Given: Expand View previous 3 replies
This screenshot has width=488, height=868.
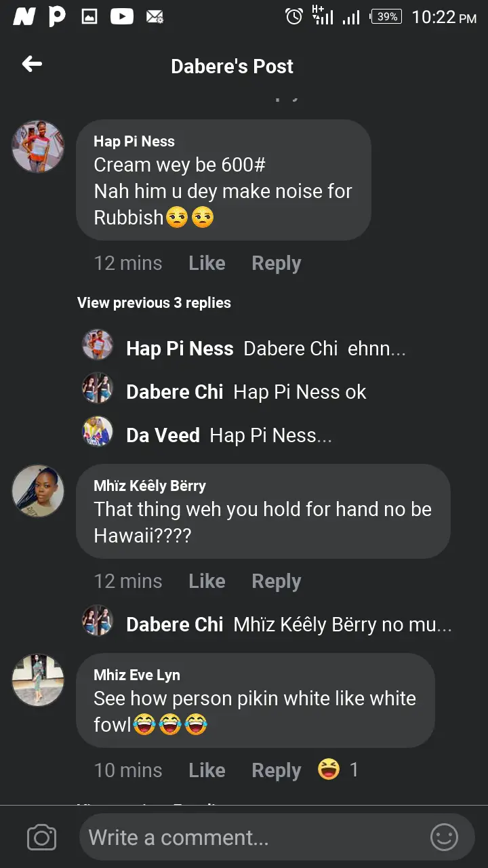Looking at the screenshot, I should click(154, 303).
